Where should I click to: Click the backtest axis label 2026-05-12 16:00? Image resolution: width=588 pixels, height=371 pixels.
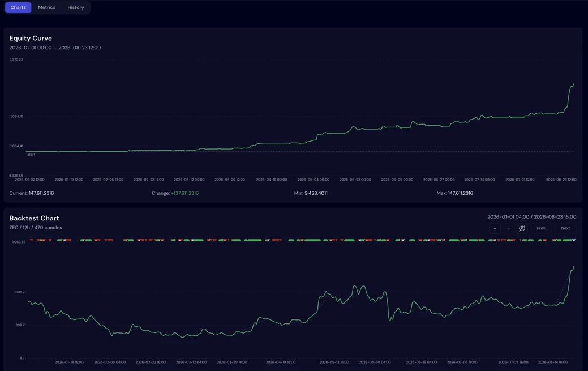[334, 362]
